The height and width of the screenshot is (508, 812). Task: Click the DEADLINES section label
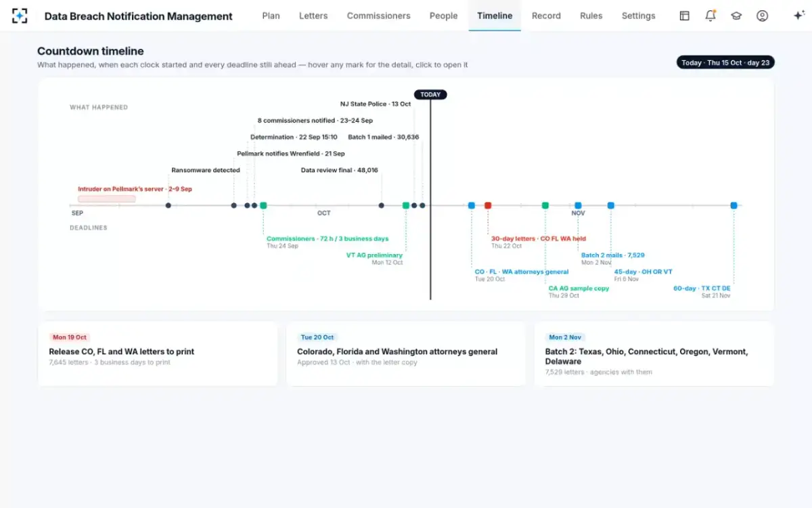(x=89, y=228)
